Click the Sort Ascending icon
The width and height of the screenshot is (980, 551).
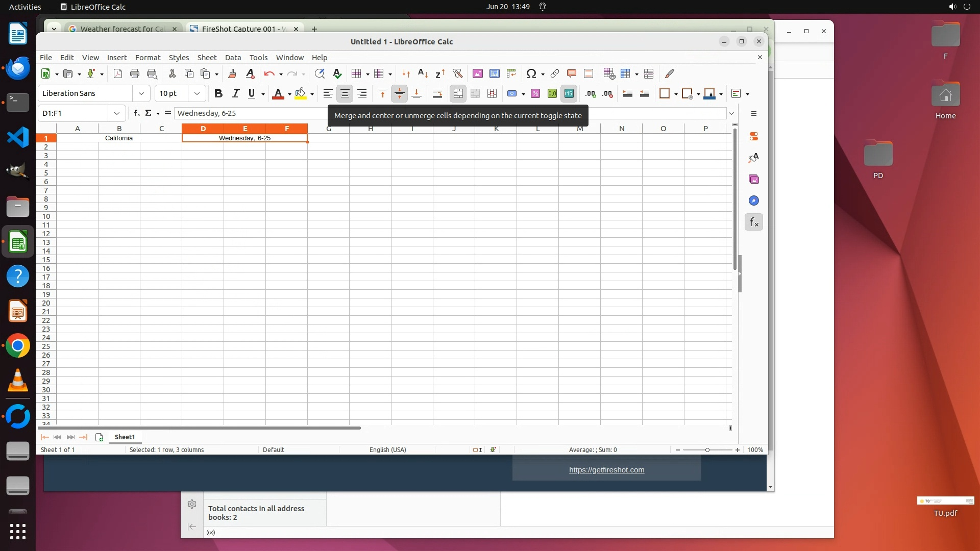tap(423, 73)
